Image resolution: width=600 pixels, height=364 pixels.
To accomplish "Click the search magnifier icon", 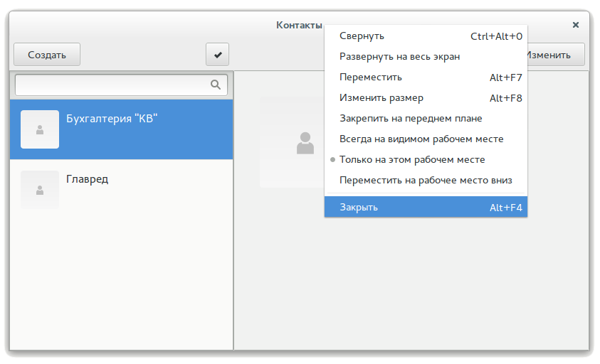I will click(216, 85).
